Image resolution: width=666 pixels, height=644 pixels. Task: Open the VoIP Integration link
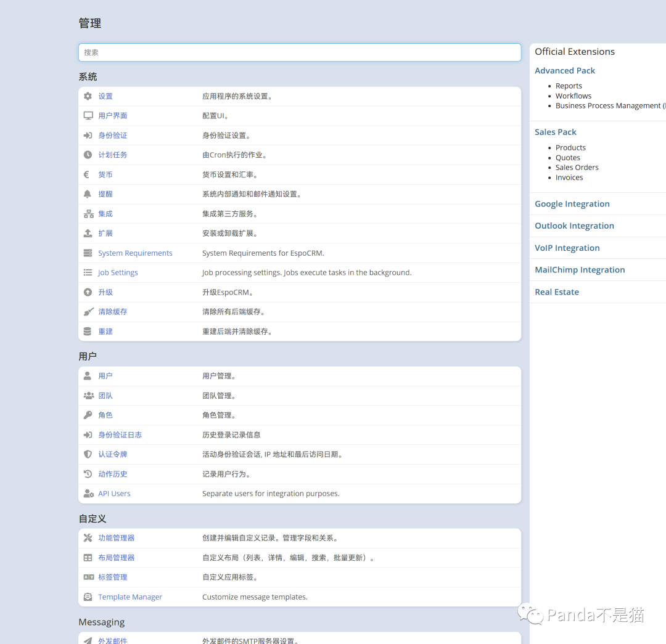[567, 248]
